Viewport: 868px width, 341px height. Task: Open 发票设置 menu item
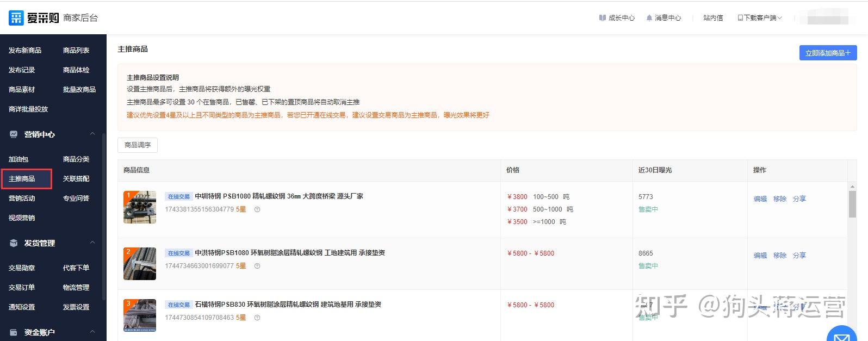click(x=76, y=307)
